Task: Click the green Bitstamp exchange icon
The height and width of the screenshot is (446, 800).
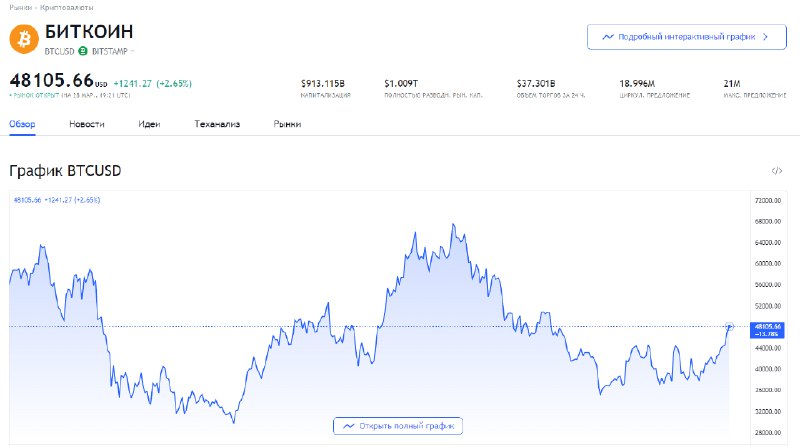Action: click(x=83, y=51)
